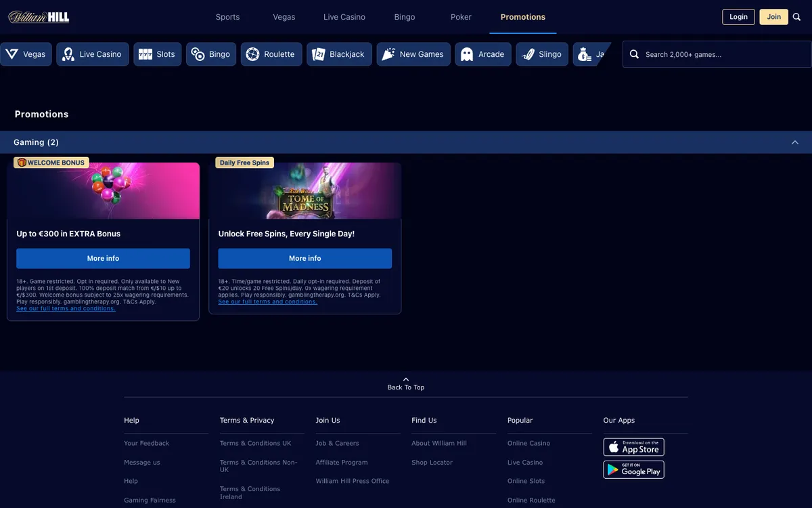The image size is (812, 508).
Task: Download from the App Store badge
Action: click(x=633, y=447)
